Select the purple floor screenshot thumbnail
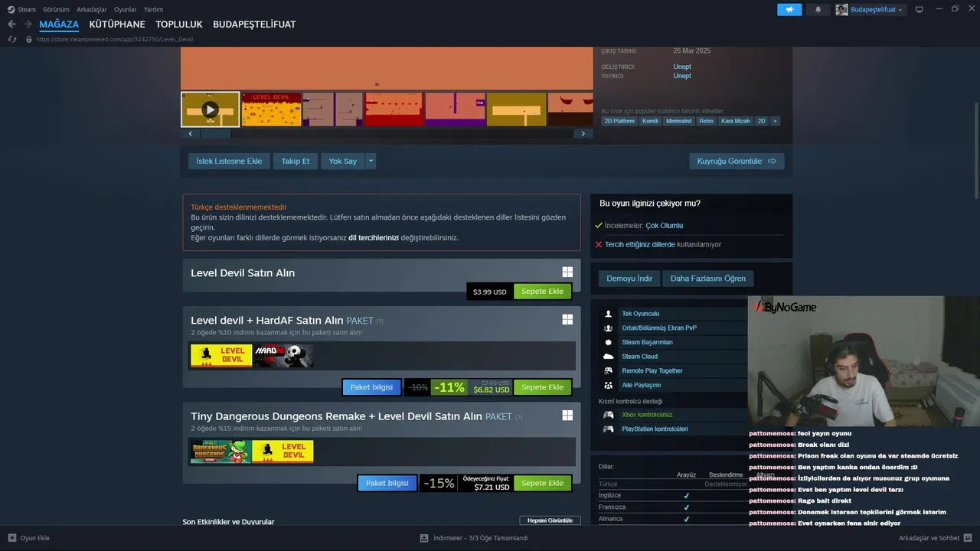The image size is (980, 551). pos(455,109)
